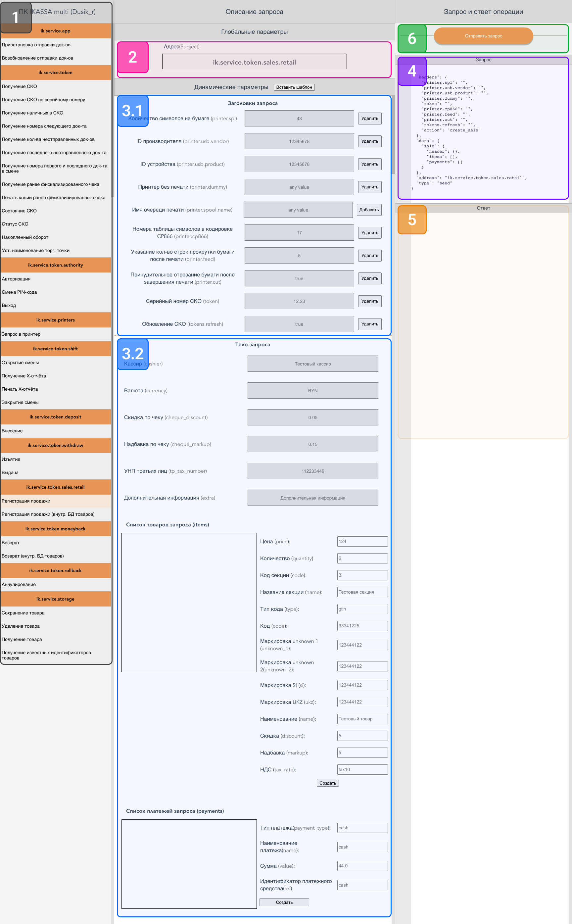Viewport: 572px width, 924px height.
Task: Click the НДС (tax_rate) input
Action: tap(362, 769)
